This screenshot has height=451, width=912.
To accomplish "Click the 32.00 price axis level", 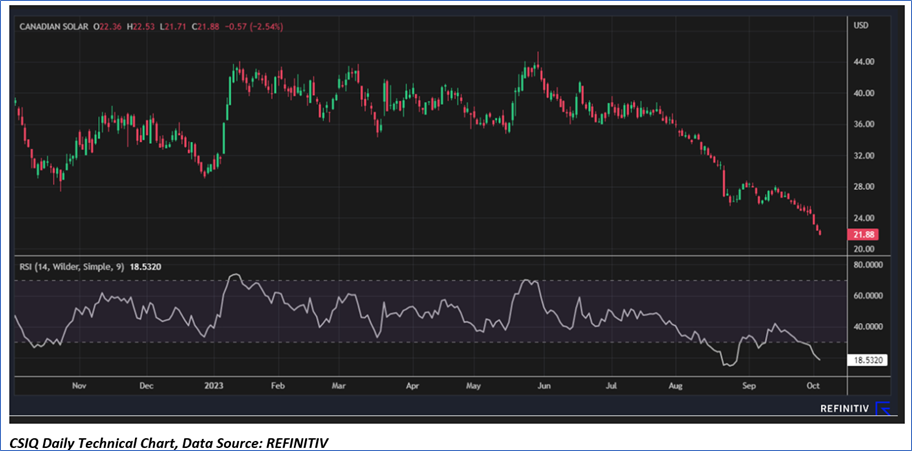I will pyautogui.click(x=863, y=156).
